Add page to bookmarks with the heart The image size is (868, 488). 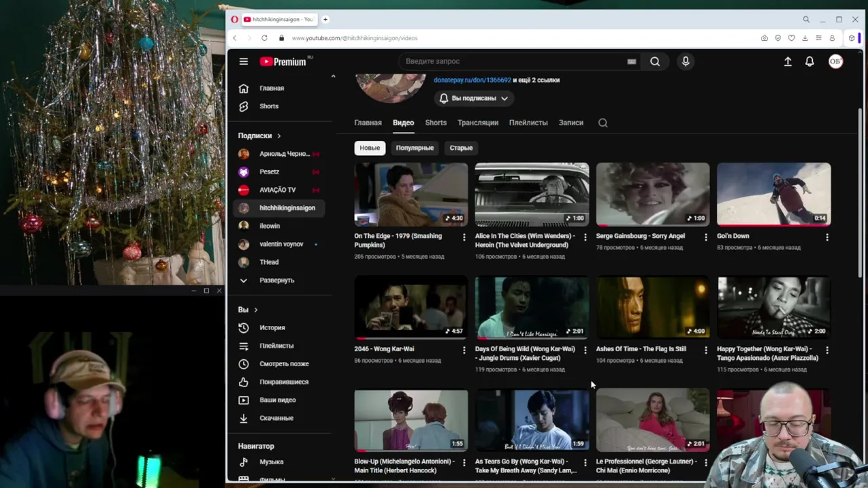791,38
